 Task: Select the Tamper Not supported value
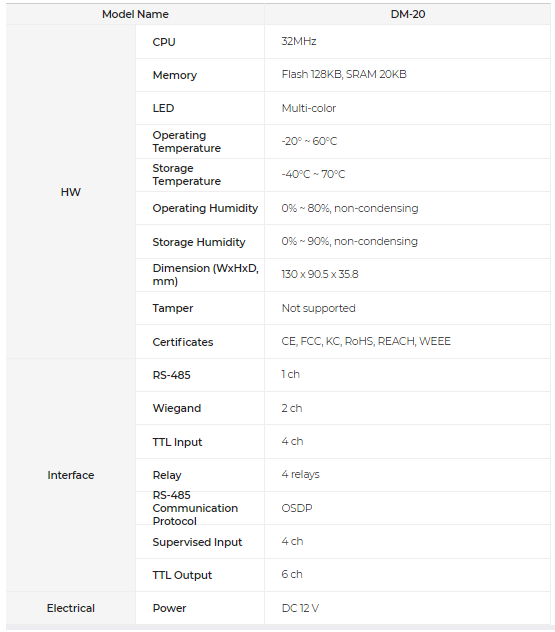318,308
